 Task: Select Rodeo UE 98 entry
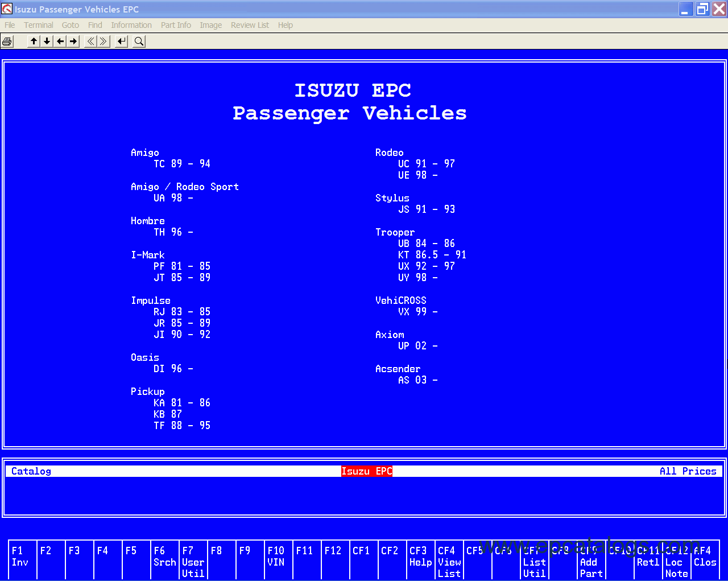click(x=418, y=175)
